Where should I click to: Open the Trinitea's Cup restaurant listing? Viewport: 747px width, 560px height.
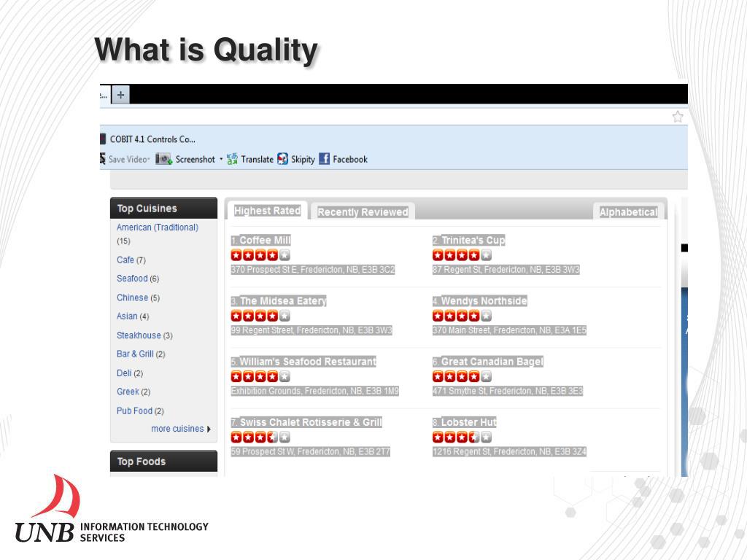coord(473,240)
